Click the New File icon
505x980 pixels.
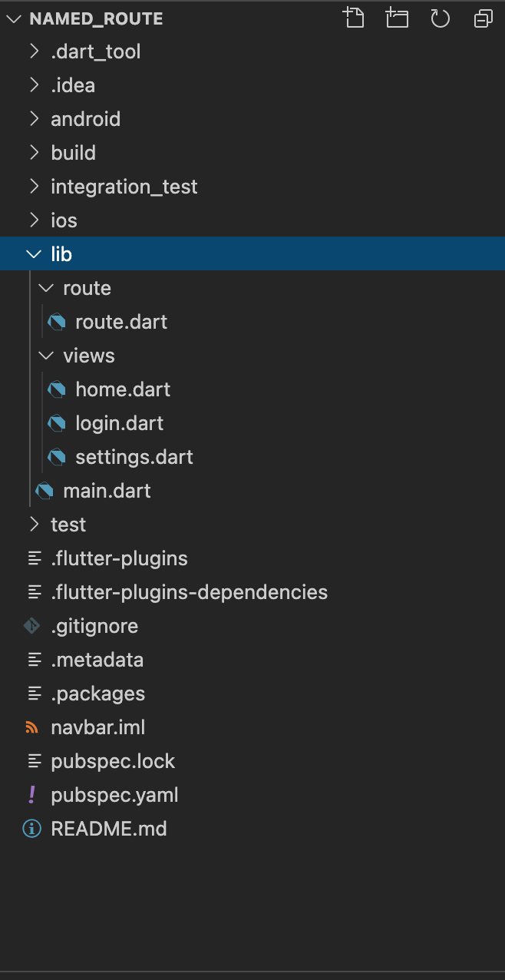click(354, 18)
